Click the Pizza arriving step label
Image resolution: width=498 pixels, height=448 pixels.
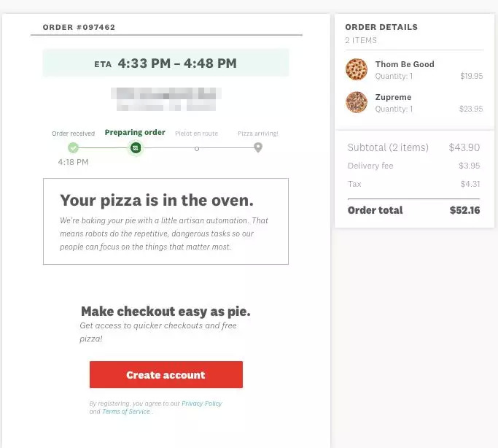(x=257, y=134)
